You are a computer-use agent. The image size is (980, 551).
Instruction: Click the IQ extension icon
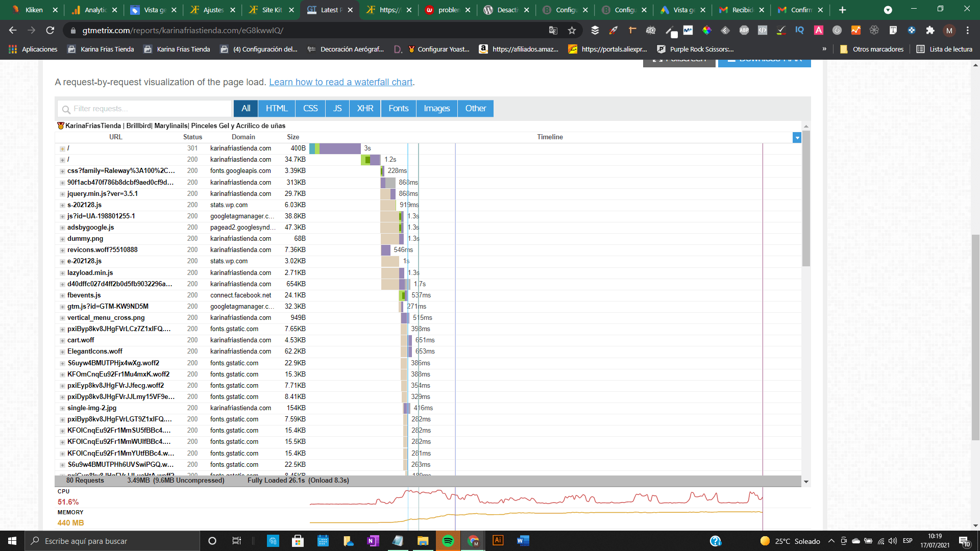800,31
